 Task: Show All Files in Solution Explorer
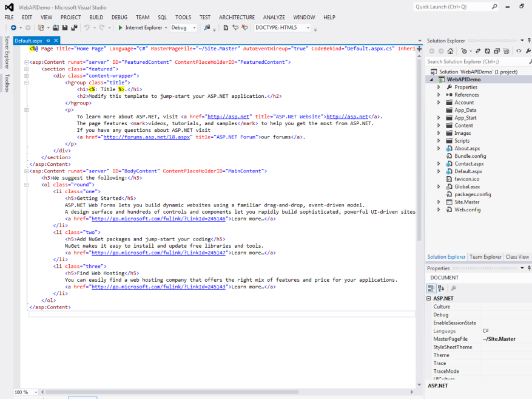[x=505, y=51]
